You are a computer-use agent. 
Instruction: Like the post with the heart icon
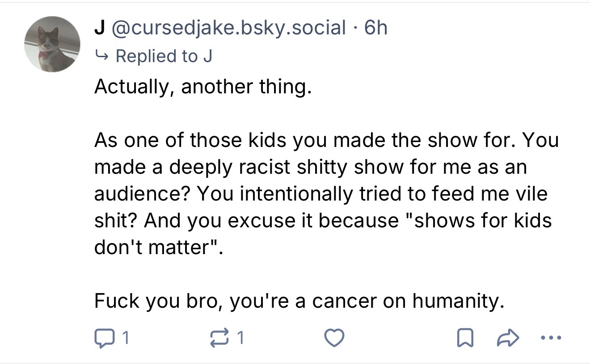click(335, 338)
